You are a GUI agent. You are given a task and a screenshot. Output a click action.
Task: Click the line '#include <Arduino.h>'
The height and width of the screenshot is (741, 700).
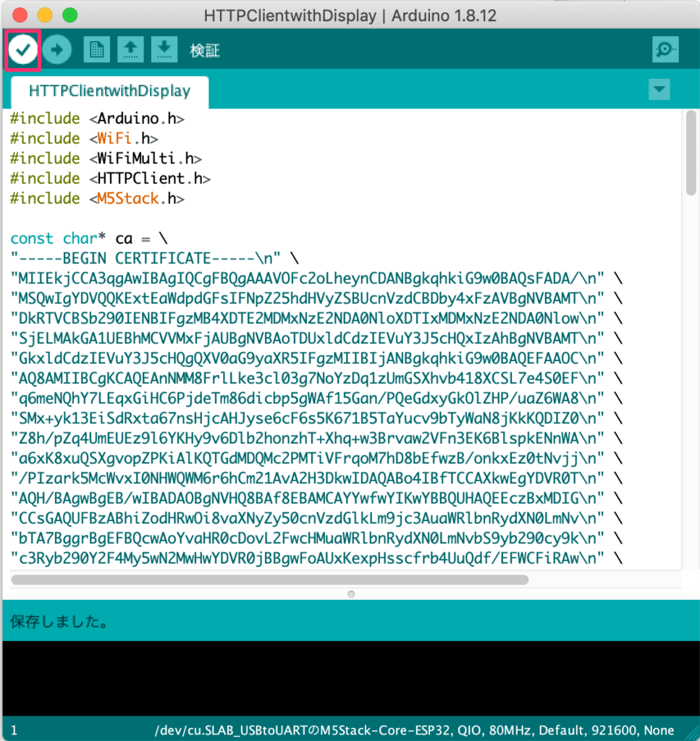pyautogui.click(x=98, y=119)
